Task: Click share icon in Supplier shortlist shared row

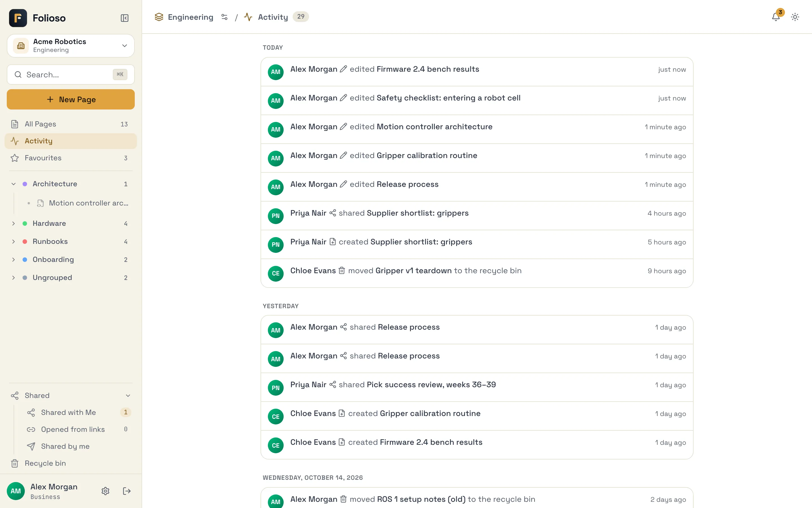Action: point(332,213)
